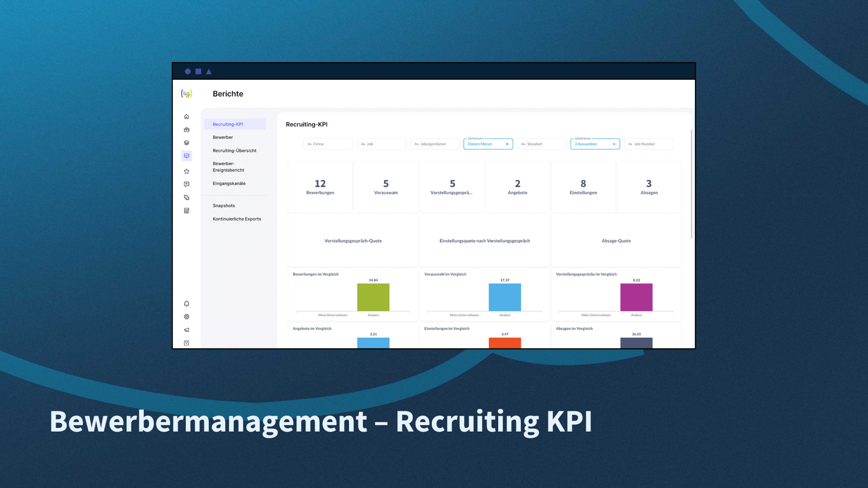
Task: Open Recruiting-Übersicht report
Action: [234, 150]
